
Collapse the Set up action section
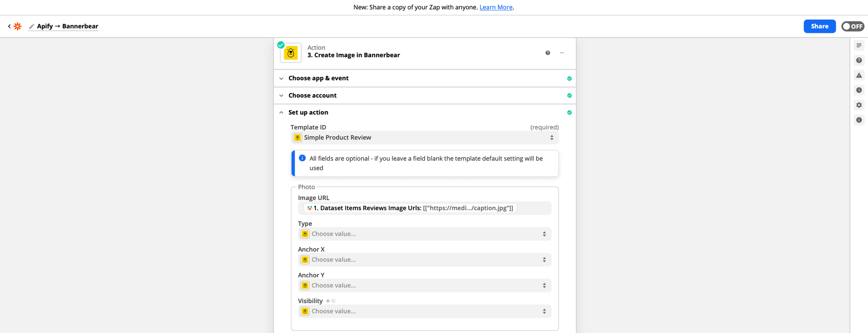pyautogui.click(x=308, y=112)
